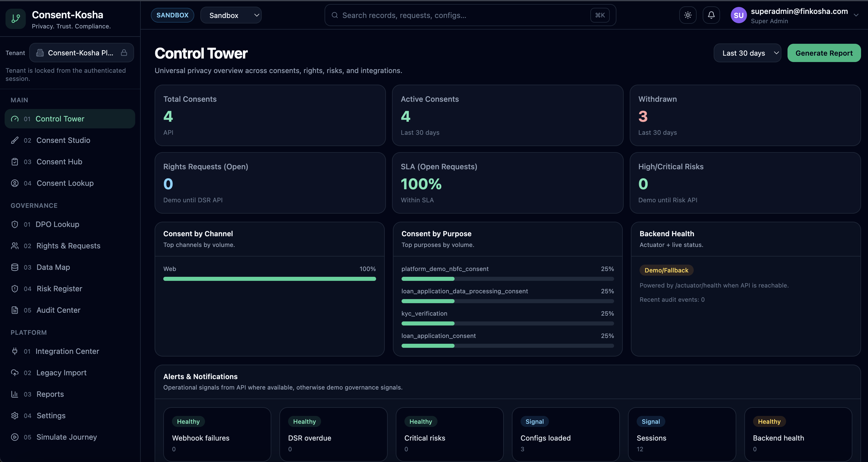Click the High/Critical Risks card
The height and width of the screenshot is (462, 868).
(745, 183)
